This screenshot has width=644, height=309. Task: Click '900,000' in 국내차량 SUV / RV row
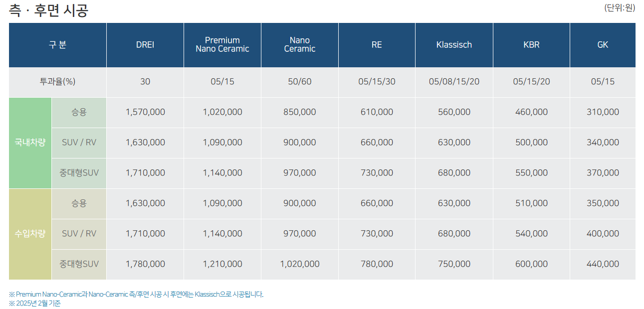coord(300,143)
